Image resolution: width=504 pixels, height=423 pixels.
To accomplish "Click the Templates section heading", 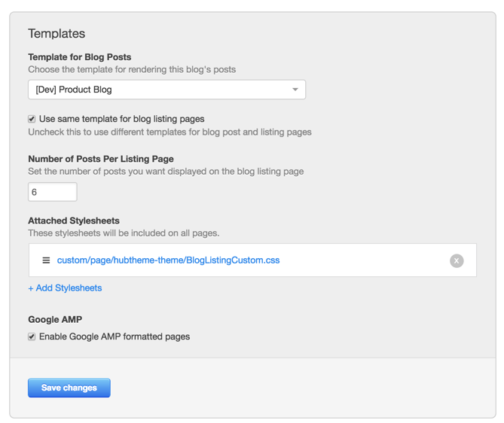I will [x=57, y=34].
